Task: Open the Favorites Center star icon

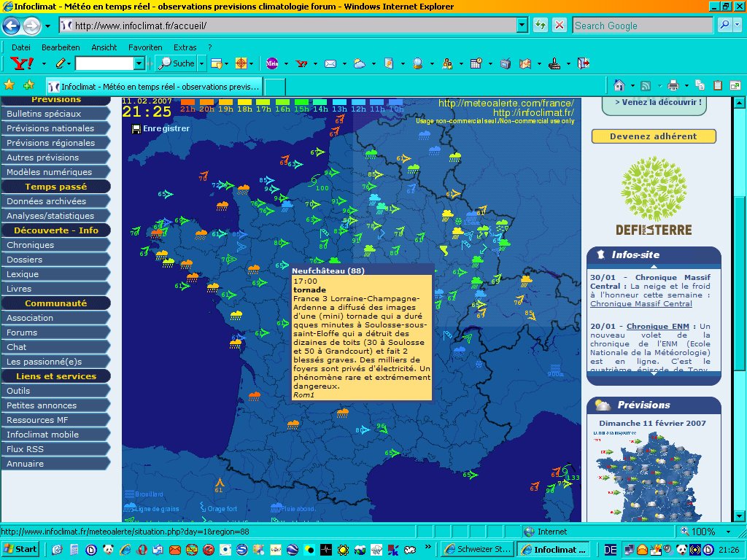Action: (9, 85)
